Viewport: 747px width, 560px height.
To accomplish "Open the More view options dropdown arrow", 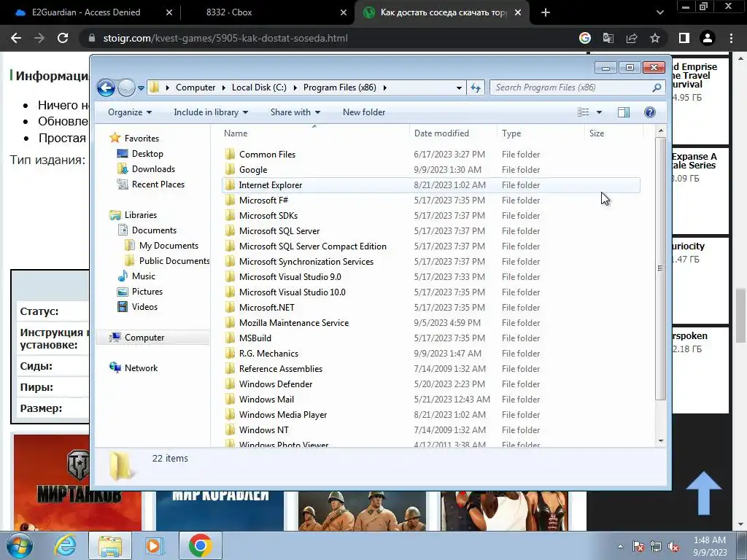I will pyautogui.click(x=600, y=112).
